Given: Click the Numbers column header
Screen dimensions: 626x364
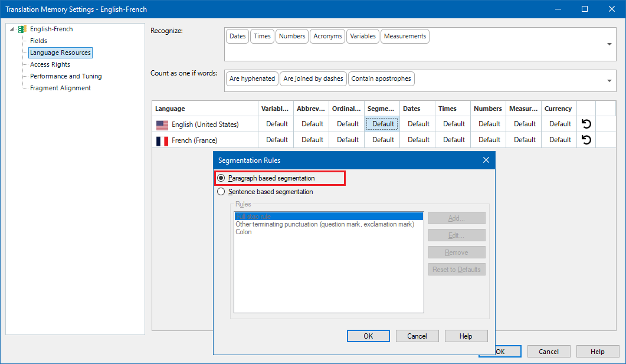Looking at the screenshot, I should (x=488, y=109).
